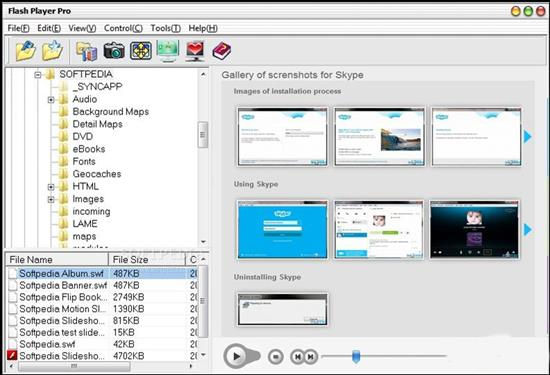550x375 pixels.
Task: Open the Edit menu
Action: (x=49, y=28)
